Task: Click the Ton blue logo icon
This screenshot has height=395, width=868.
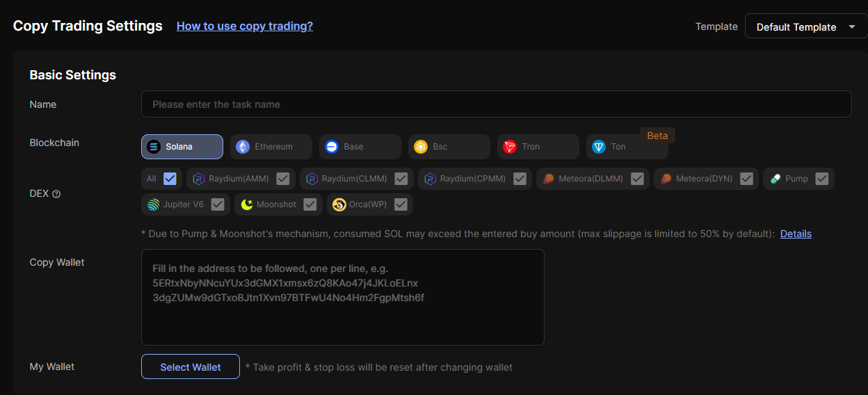Action: coord(599,147)
